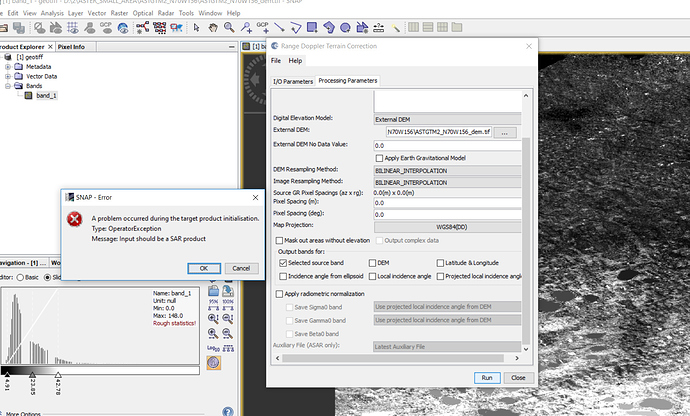Open the graph builder icon
This screenshot has width=690, height=416.
click(x=143, y=28)
